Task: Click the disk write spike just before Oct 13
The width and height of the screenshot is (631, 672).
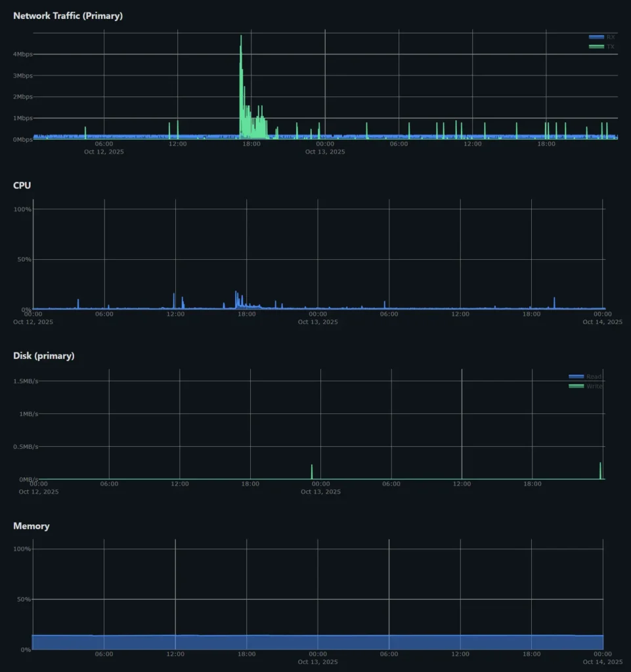Action: click(311, 471)
